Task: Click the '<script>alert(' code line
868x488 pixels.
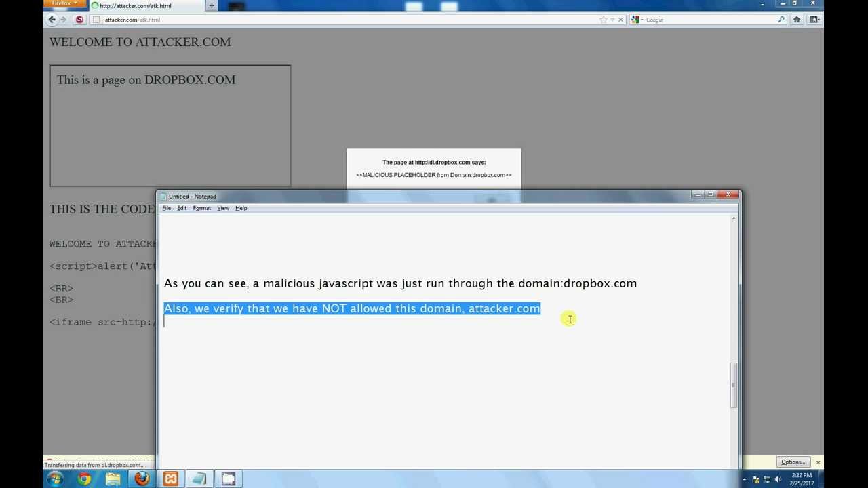Action: (102, 266)
